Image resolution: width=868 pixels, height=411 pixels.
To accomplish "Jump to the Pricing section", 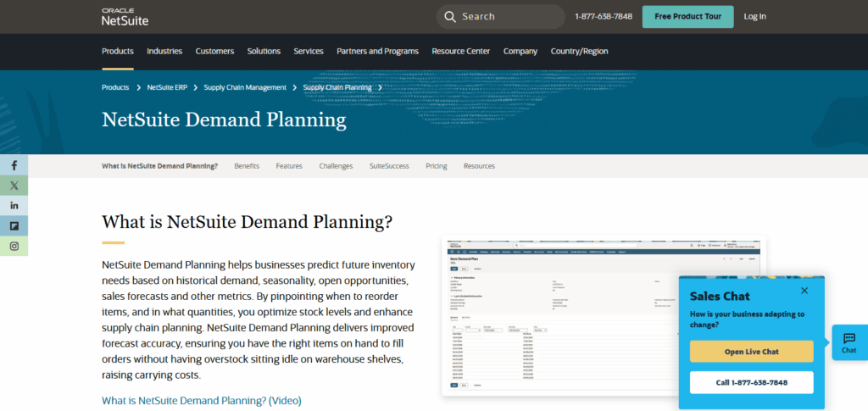I will click(x=437, y=166).
